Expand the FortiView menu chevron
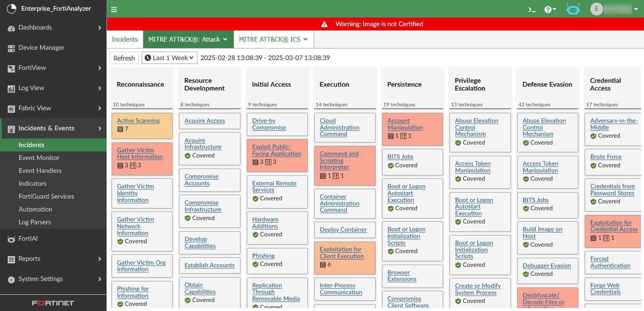This screenshot has width=644, height=311. (100, 68)
